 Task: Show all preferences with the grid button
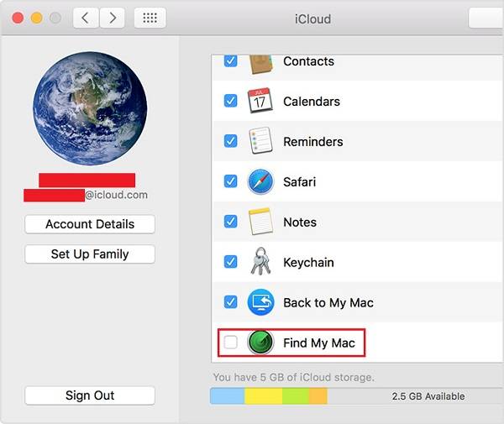pyautogui.click(x=150, y=18)
